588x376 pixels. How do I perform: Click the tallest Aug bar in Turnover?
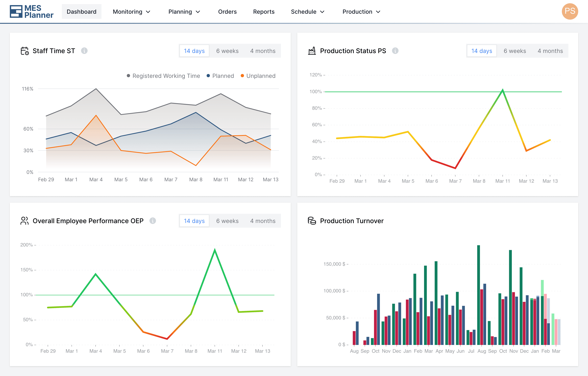point(479,295)
